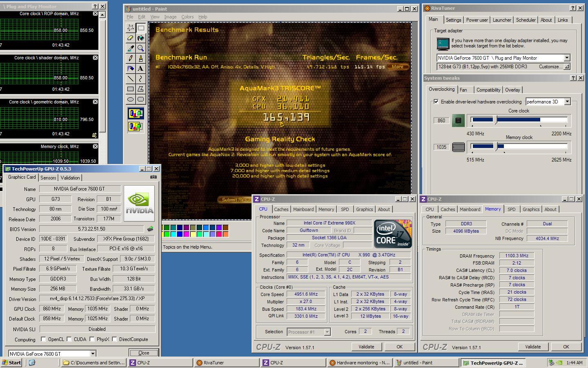588x368 pixels.
Task: Choose transparent selection mode in Paint
Action: pyautogui.click(x=136, y=127)
